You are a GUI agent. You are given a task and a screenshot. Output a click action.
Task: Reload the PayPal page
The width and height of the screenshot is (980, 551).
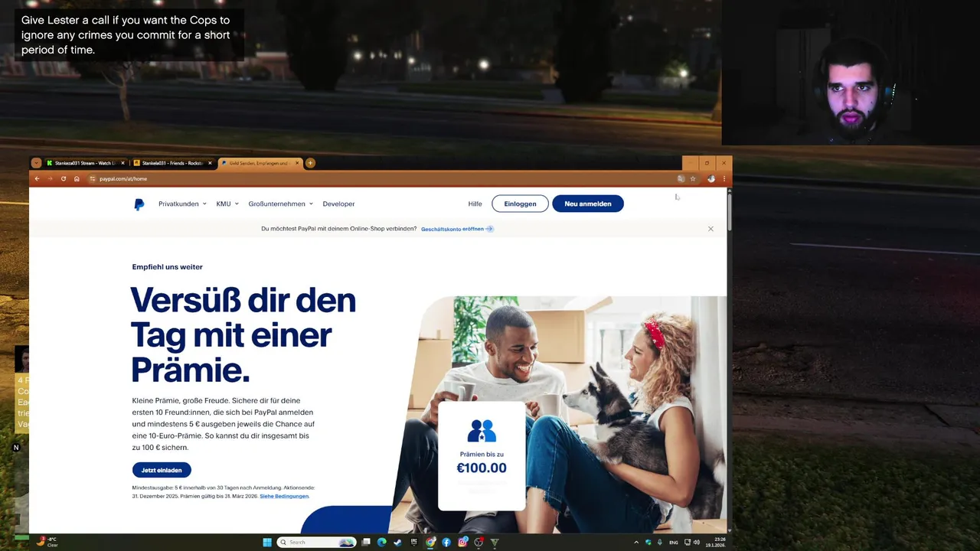click(x=64, y=179)
